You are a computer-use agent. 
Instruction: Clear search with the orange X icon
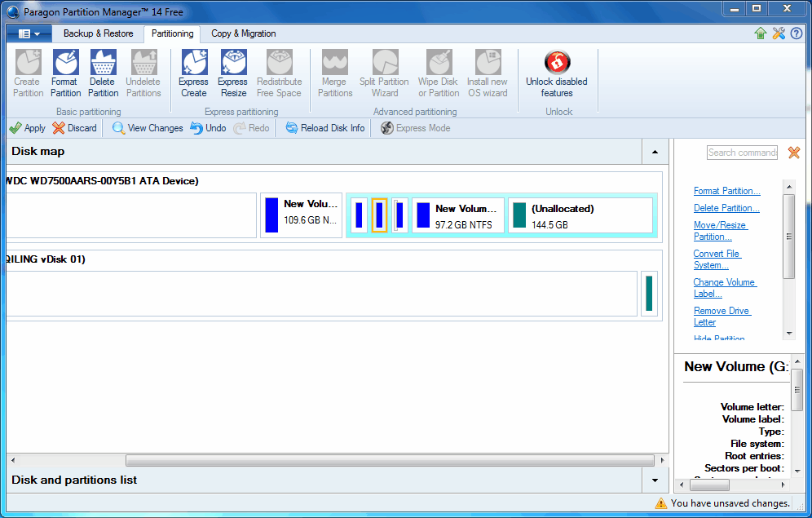794,153
